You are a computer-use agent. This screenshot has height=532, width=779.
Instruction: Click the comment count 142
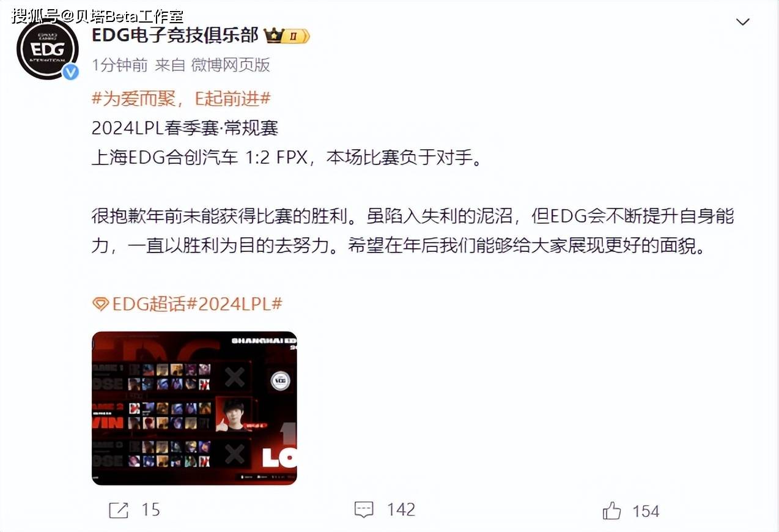[401, 510]
